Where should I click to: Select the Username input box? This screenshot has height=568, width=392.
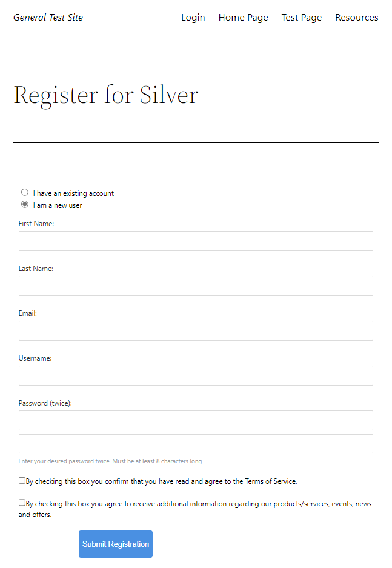click(x=196, y=376)
